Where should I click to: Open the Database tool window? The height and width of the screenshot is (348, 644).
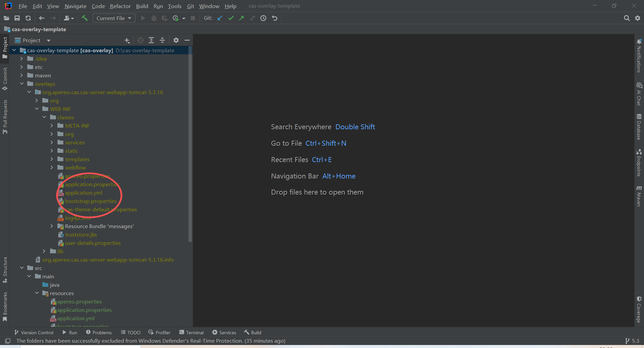pyautogui.click(x=639, y=127)
